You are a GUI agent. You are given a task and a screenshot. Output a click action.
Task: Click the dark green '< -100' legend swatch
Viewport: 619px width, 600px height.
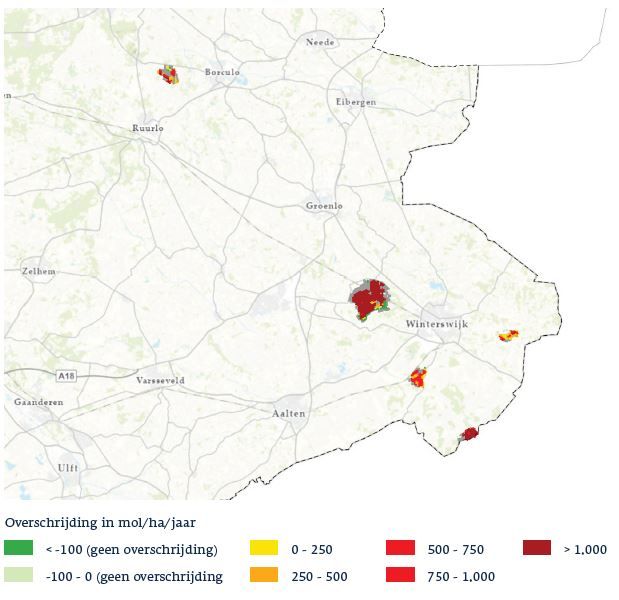point(19,549)
